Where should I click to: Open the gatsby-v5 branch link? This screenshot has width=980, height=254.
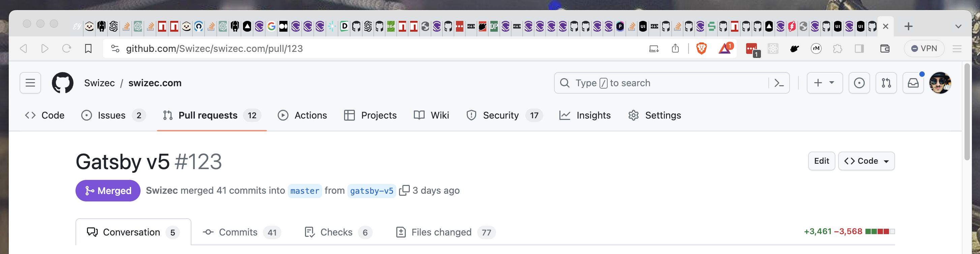(x=372, y=191)
